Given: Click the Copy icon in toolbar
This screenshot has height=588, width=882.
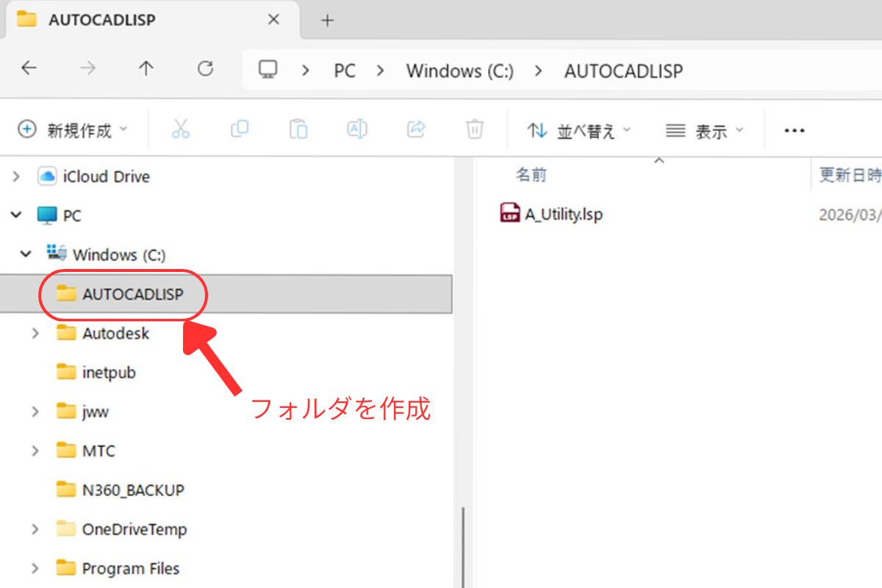Looking at the screenshot, I should [240, 130].
